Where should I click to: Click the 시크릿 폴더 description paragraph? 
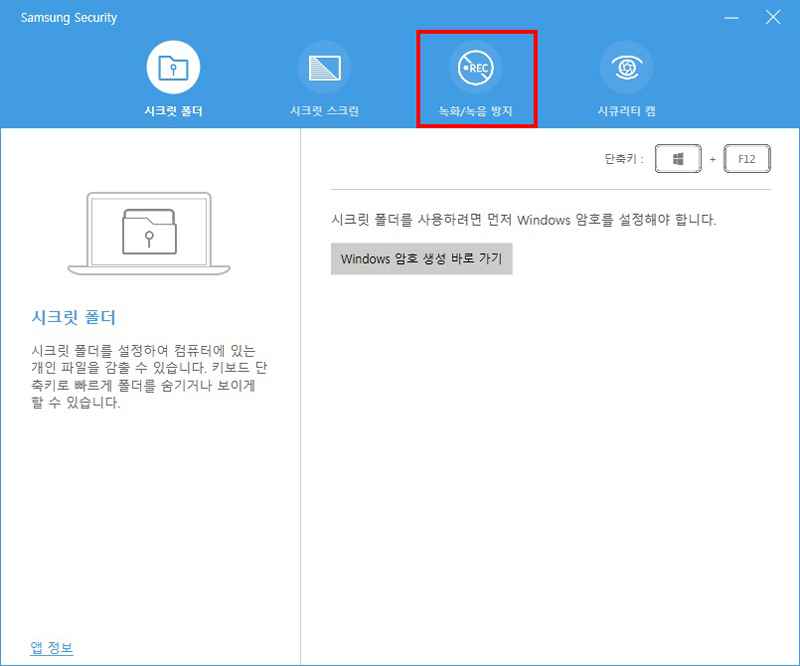(149, 376)
